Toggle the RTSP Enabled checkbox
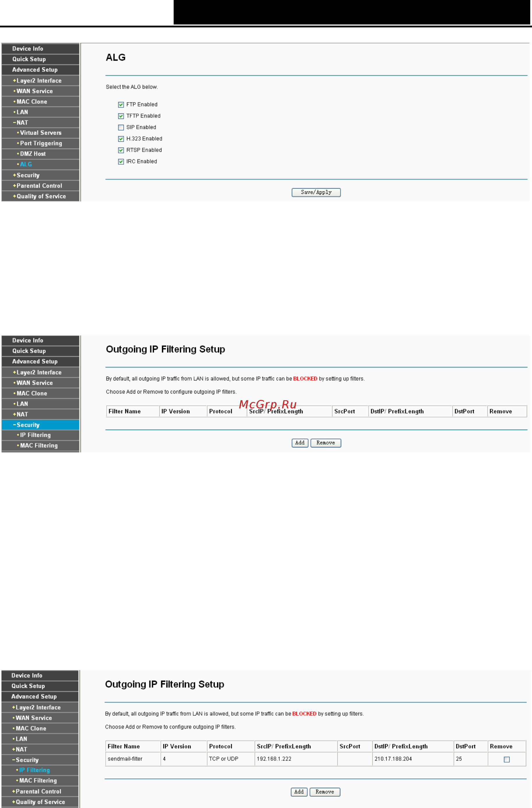 121,150
